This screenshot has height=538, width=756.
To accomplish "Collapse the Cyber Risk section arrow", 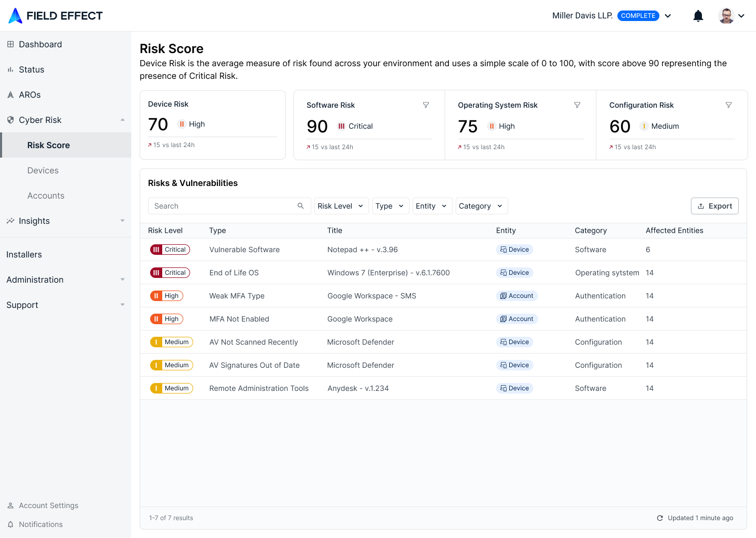I will click(x=122, y=120).
